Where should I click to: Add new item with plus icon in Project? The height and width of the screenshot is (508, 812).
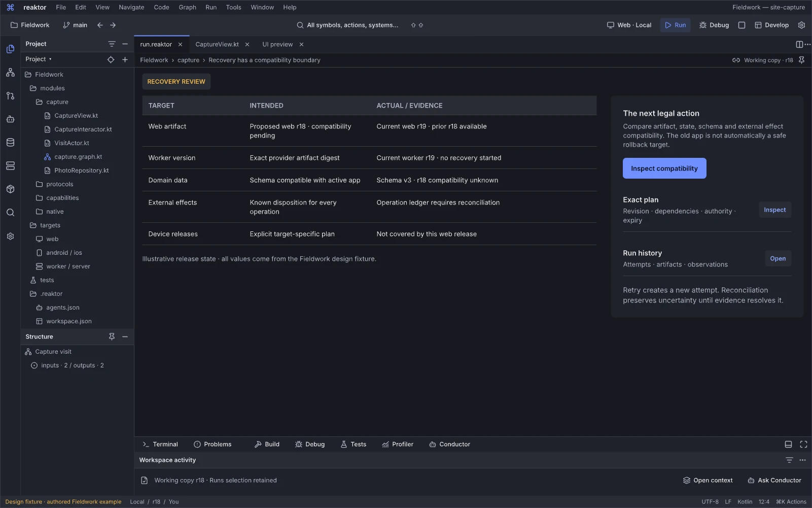point(125,59)
